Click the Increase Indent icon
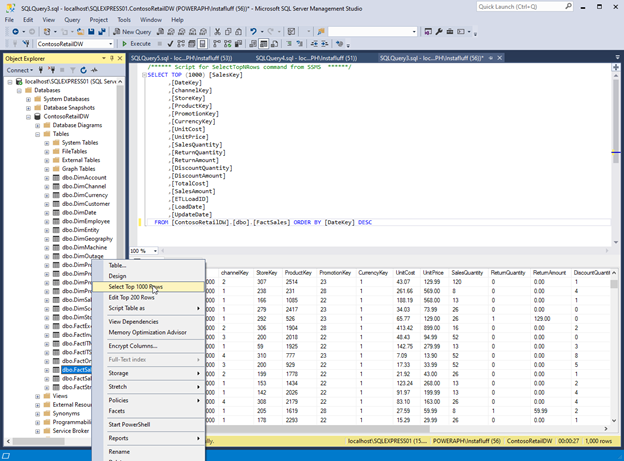This screenshot has height=461, width=624. click(324, 44)
